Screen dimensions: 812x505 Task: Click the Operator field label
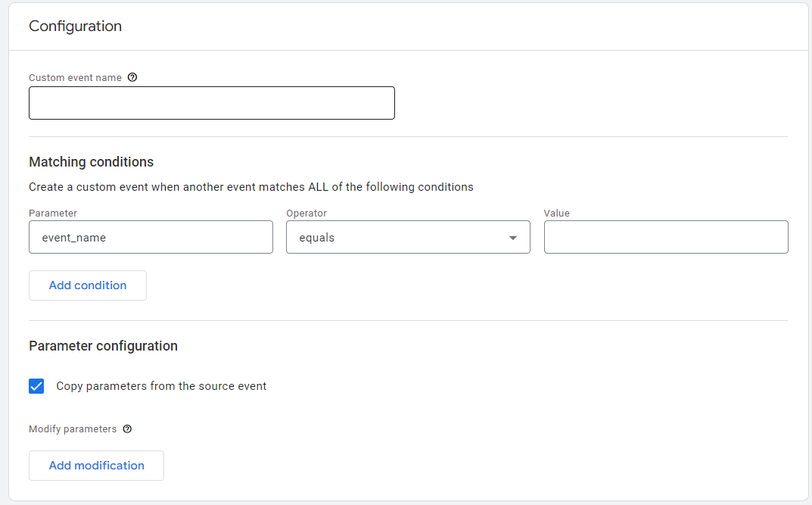coord(306,213)
